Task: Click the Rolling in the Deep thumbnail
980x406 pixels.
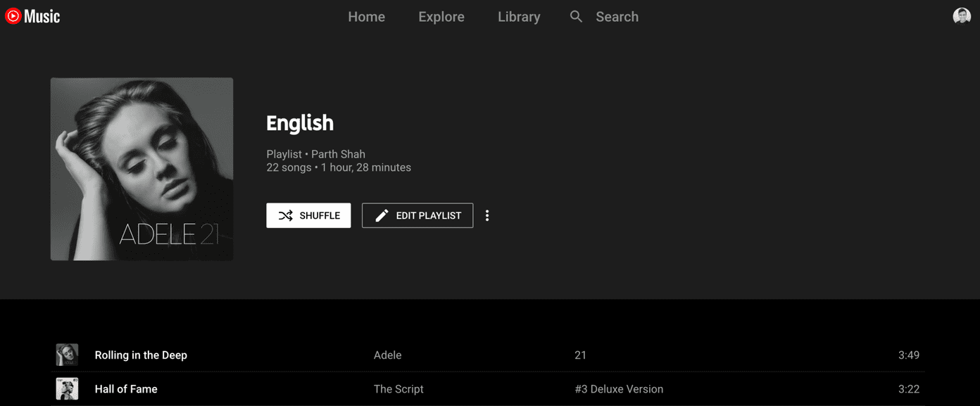Action: click(67, 355)
